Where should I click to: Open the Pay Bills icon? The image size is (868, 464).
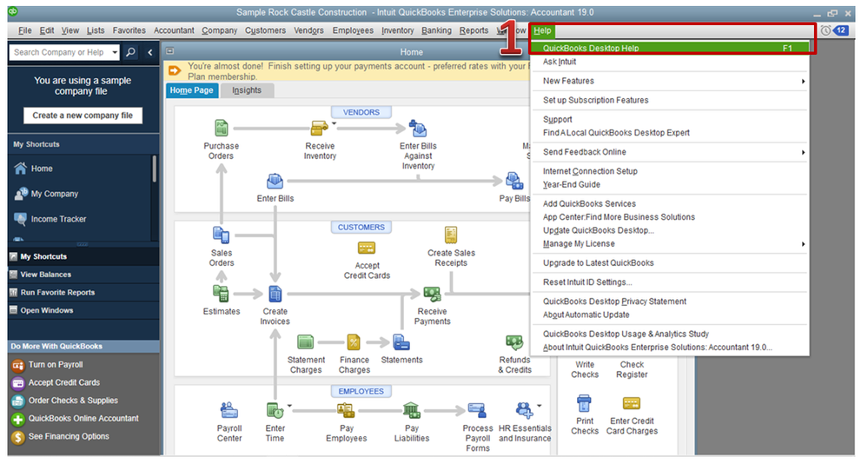tap(514, 181)
